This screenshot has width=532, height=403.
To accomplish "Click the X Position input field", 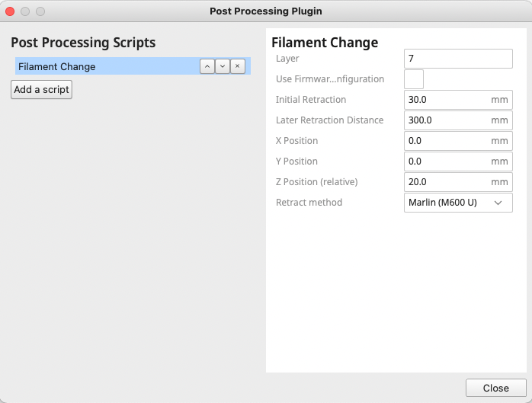I will click(447, 141).
